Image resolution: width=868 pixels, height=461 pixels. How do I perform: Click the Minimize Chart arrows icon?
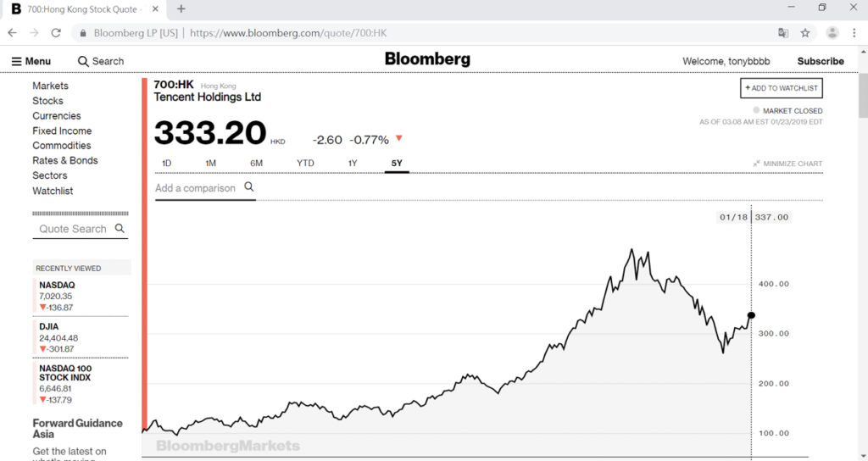click(756, 164)
